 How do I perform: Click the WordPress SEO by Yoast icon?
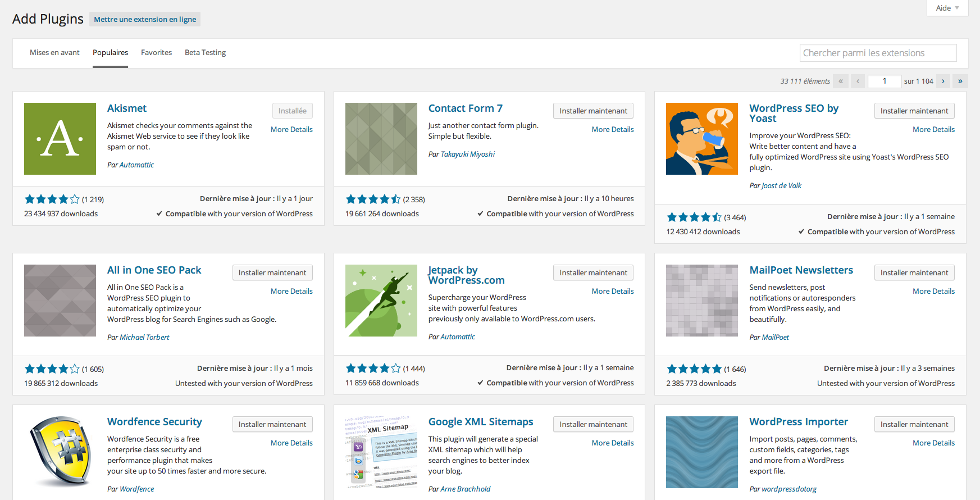point(702,139)
